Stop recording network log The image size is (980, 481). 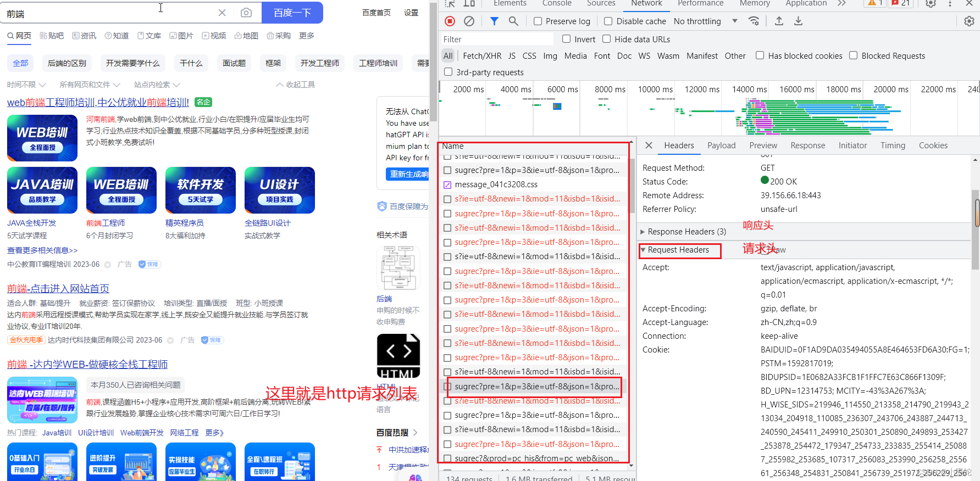tap(450, 21)
